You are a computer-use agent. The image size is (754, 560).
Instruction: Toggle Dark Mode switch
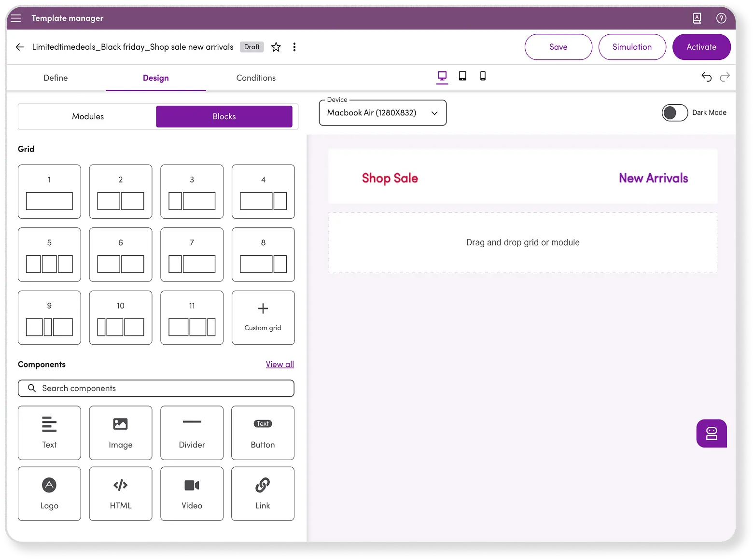(x=674, y=112)
